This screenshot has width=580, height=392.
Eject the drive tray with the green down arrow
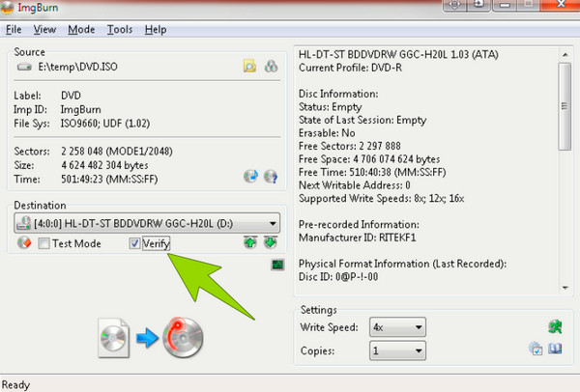tap(271, 242)
